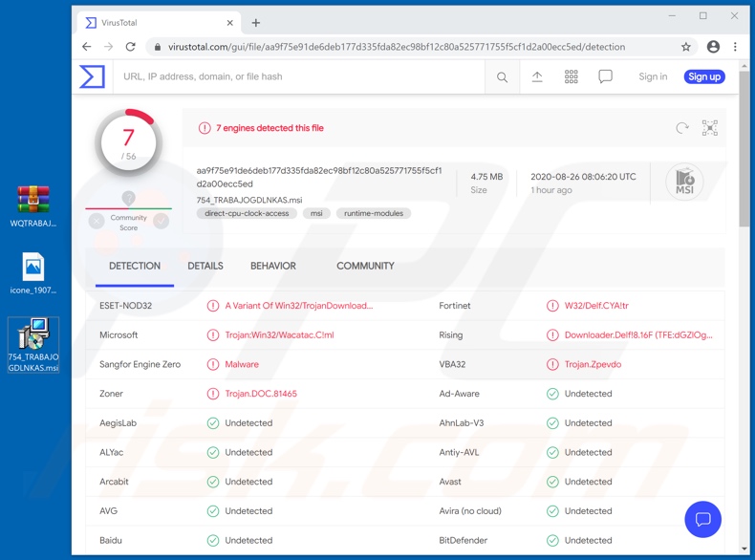Image resolution: width=755 pixels, height=560 pixels.
Task: Click the Sangfor Engine Zero Malware result
Action: [x=242, y=364]
